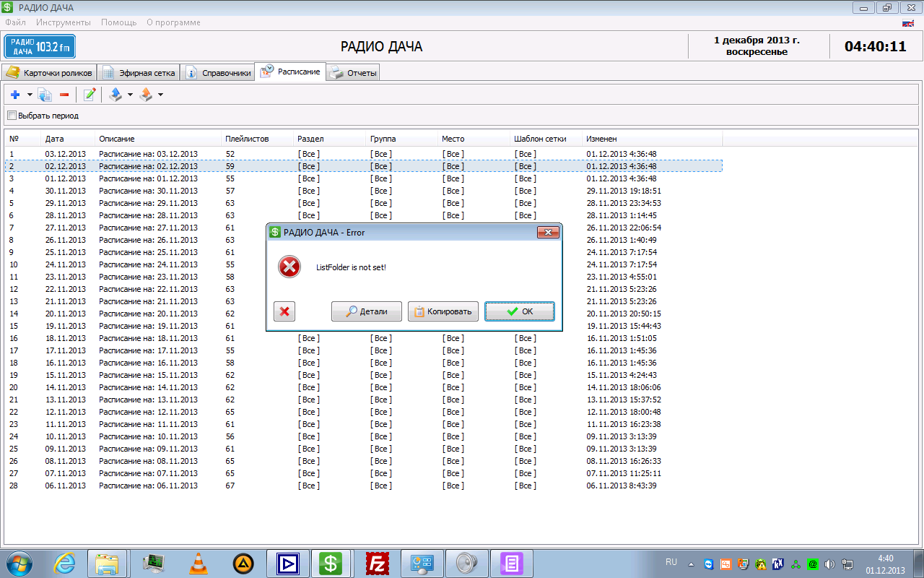Image resolution: width=924 pixels, height=578 pixels.
Task: Click modified time 29.11.2013 19:18:51
Action: 623,191
